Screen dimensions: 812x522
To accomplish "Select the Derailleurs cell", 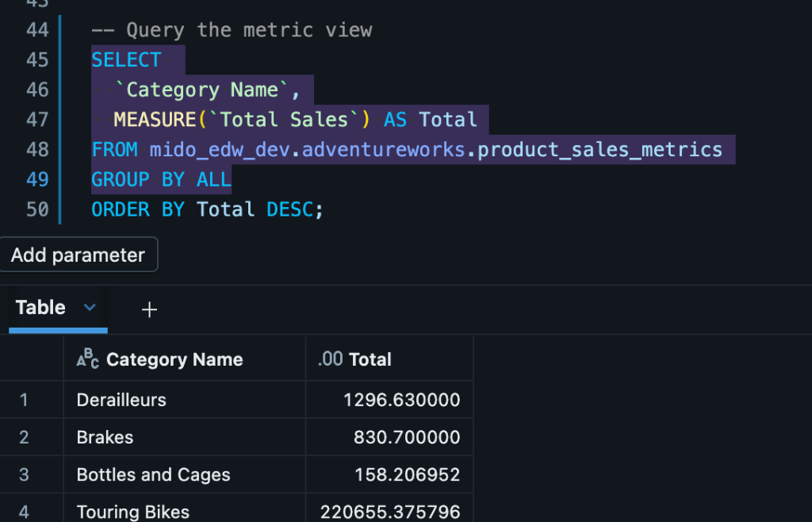I will [121, 400].
